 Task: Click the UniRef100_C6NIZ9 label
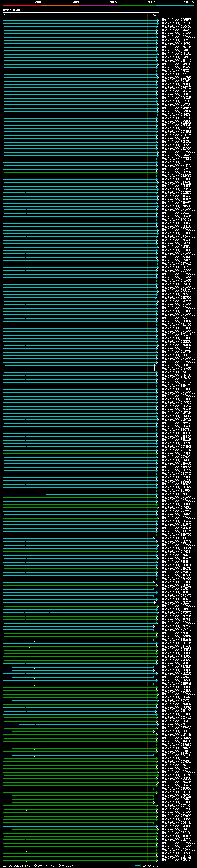pyautogui.click(x=177, y=857)
